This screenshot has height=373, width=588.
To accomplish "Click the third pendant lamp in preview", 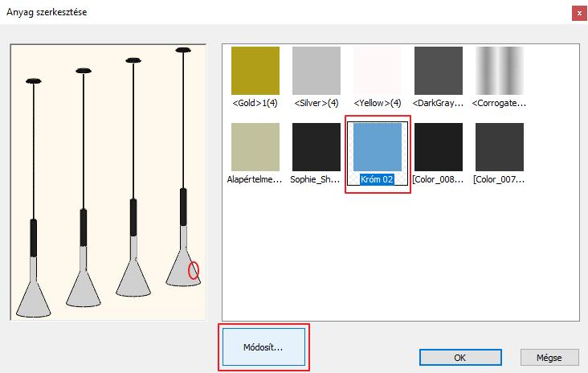I will (x=133, y=177).
